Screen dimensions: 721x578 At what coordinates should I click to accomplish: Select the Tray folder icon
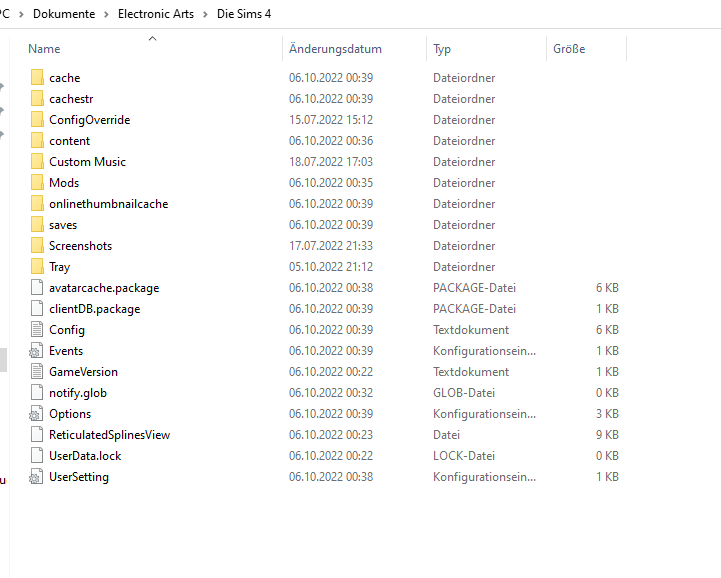(x=37, y=267)
